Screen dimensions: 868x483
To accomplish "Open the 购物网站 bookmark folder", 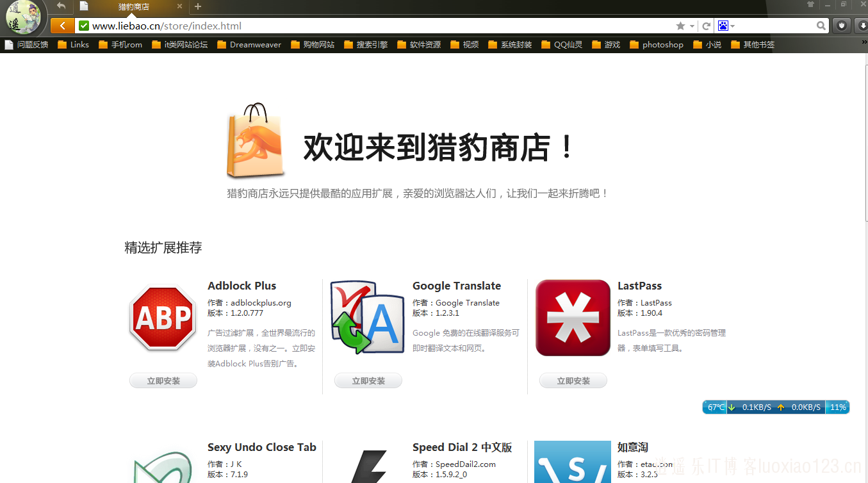I will point(313,45).
